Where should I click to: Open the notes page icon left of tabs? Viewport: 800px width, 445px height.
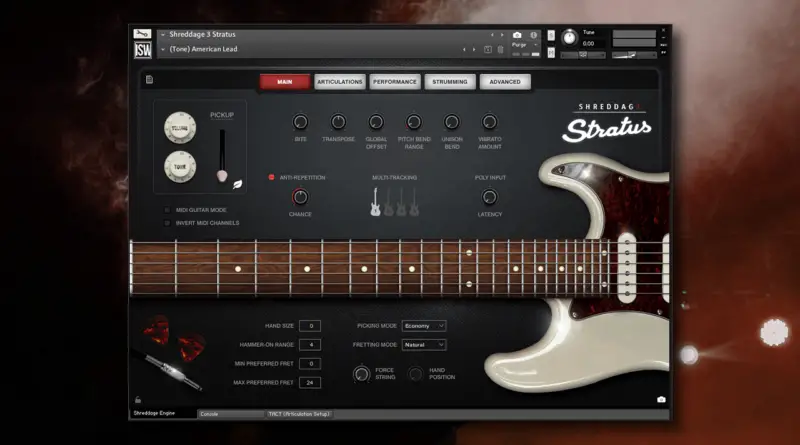(x=149, y=80)
